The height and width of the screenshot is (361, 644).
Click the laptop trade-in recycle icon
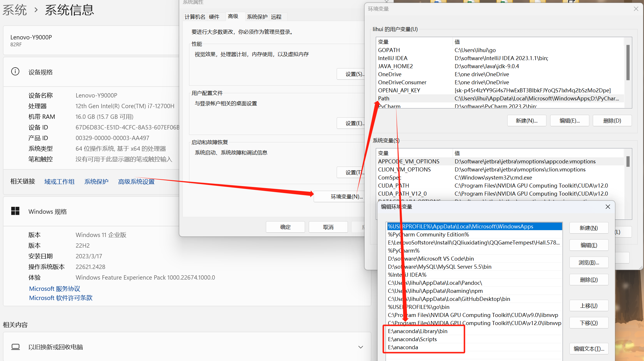pos(16,347)
